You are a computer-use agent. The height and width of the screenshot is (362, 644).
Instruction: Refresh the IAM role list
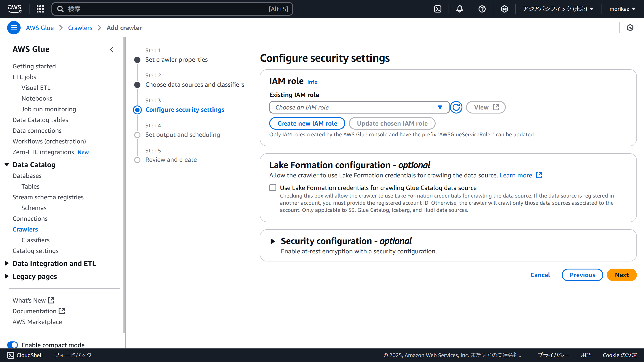click(456, 107)
